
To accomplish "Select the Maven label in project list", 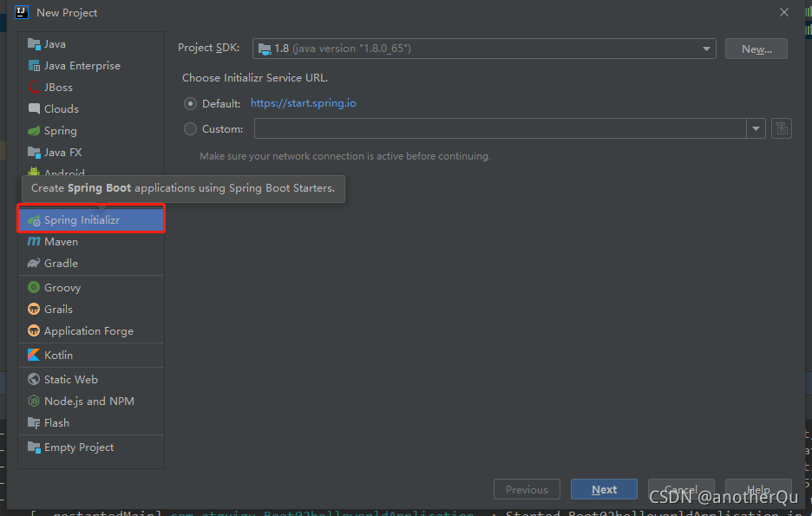I will [x=61, y=242].
